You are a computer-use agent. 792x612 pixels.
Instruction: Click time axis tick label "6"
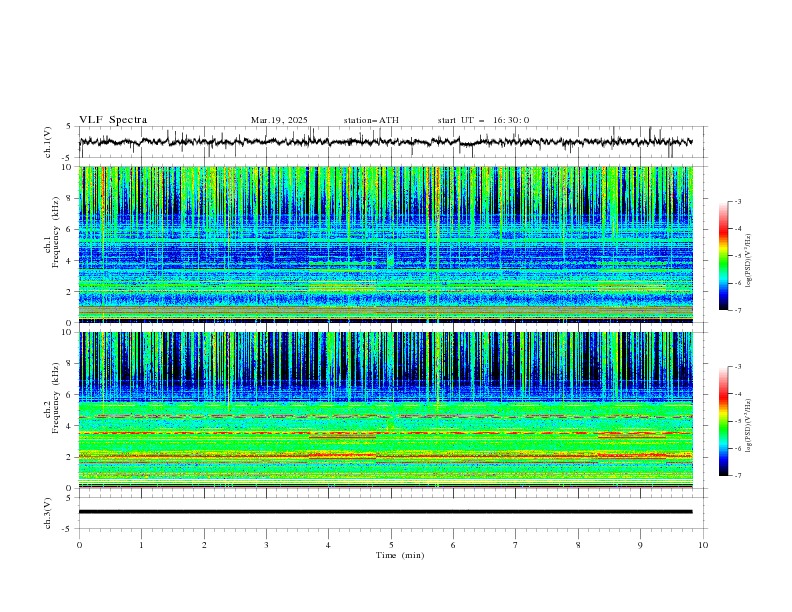453,545
